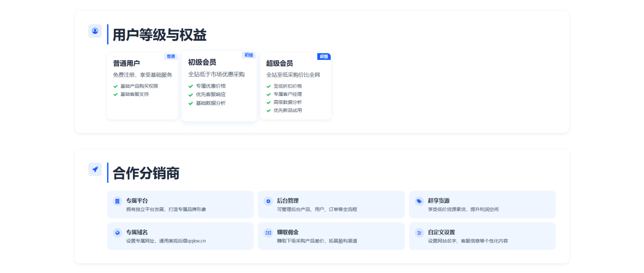Click the 赚取佣金 money icon
644x273 pixels.
pos(268,233)
